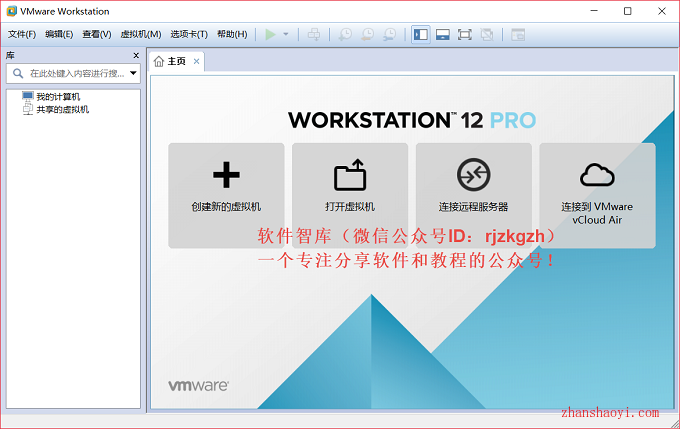Select 我的计算机 in the library tree
This screenshot has width=680, height=429.
[58, 97]
